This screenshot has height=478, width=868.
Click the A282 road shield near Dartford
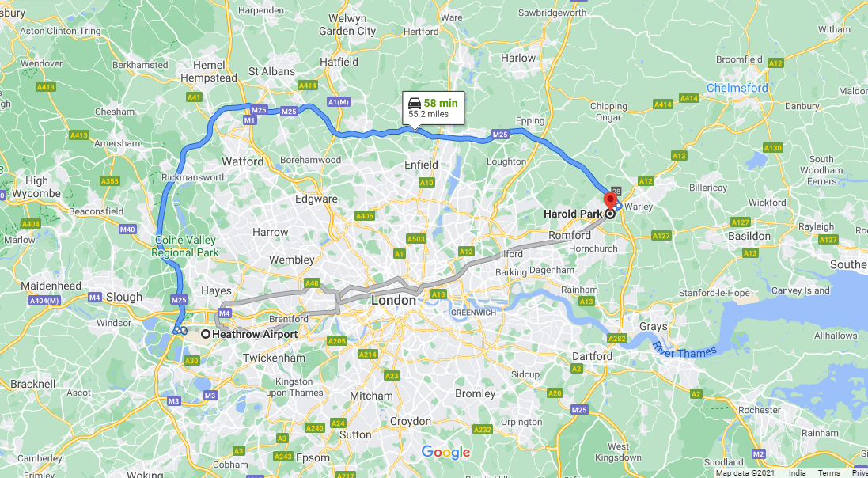[616, 339]
